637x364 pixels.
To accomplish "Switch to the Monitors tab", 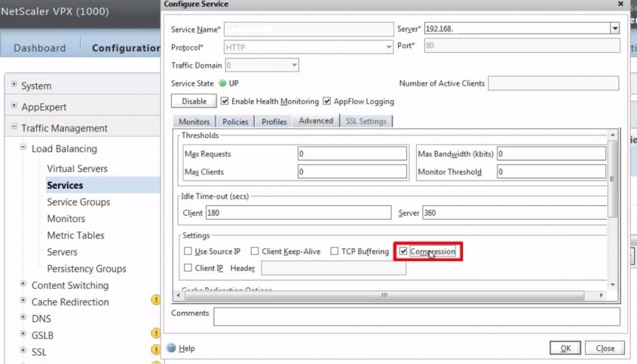I will pos(194,122).
